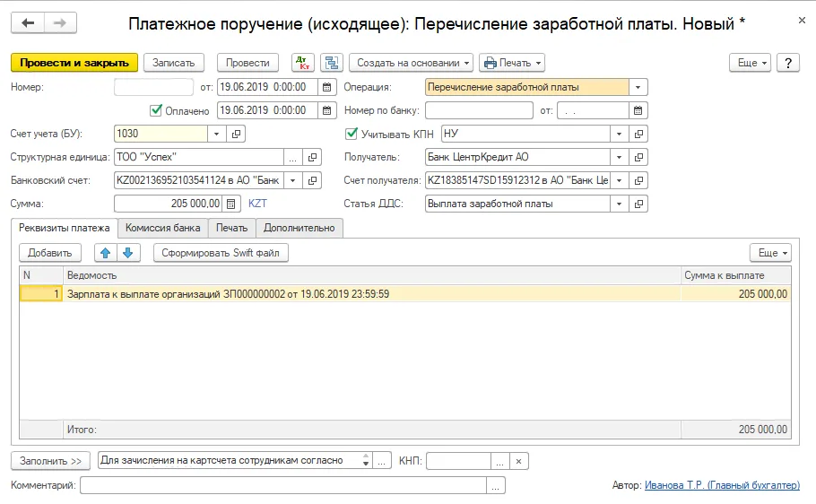Focus the Комментарий input field
Viewport: 816px width, 504px height.
[283, 486]
